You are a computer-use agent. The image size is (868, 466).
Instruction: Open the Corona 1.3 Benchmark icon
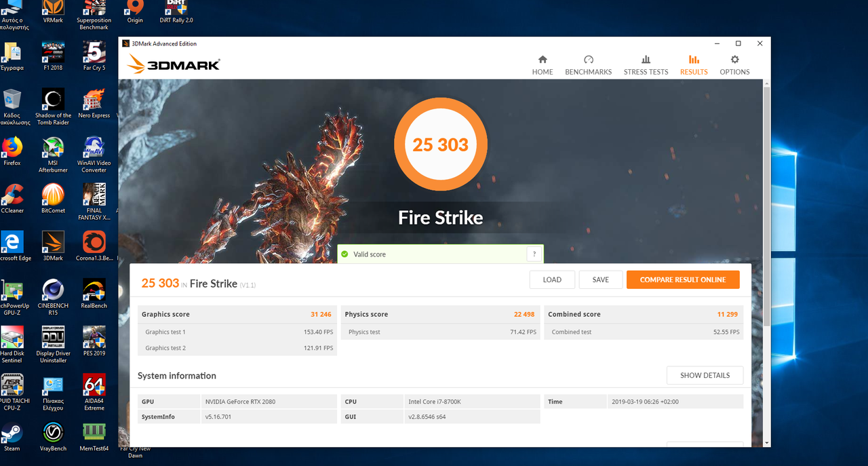94,246
